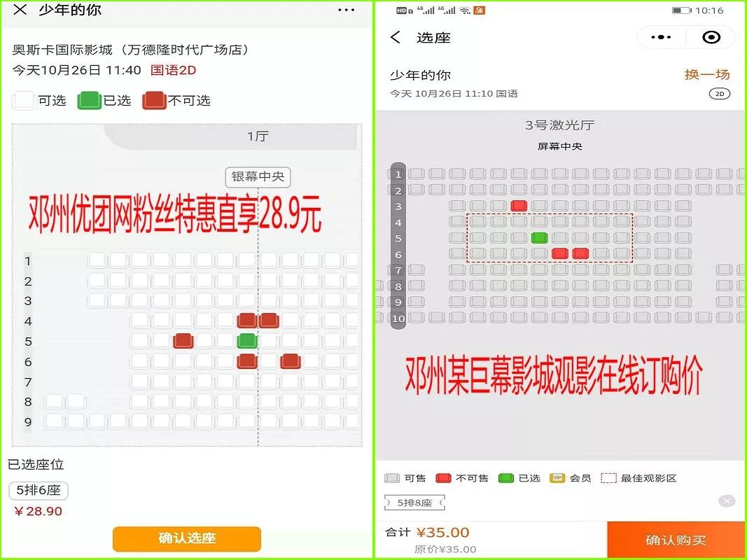Screen dimensions: 747x560
Task: Tap the circular target capsule icon
Action: coord(711,37)
